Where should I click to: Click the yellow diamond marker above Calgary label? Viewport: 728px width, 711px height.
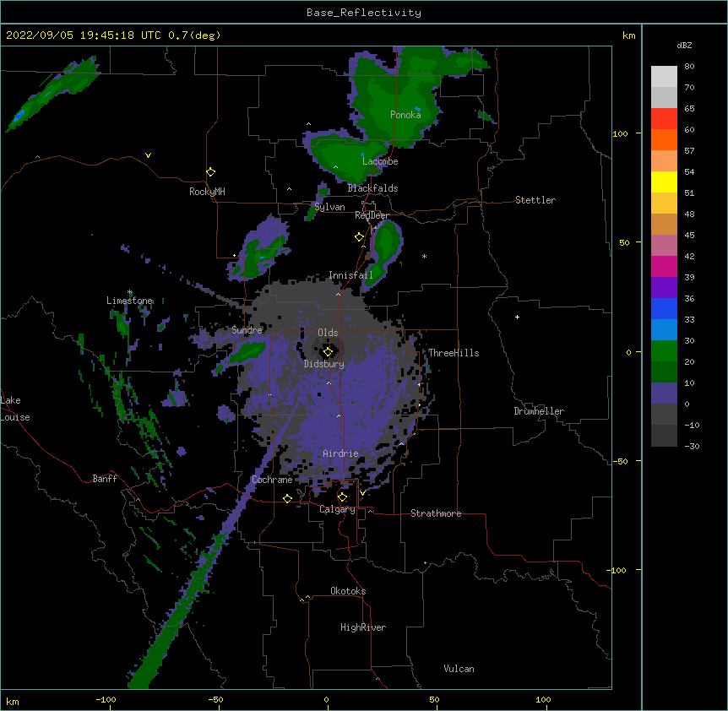[342, 497]
